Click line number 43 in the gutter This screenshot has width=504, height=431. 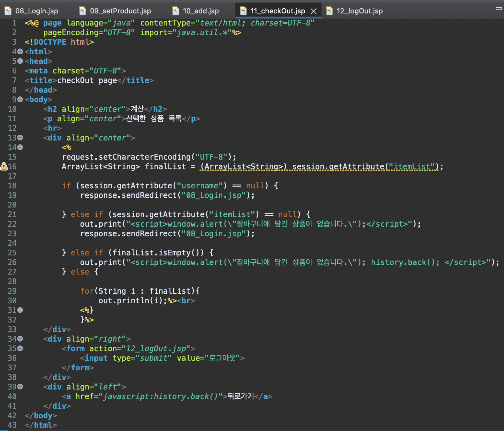pos(12,425)
